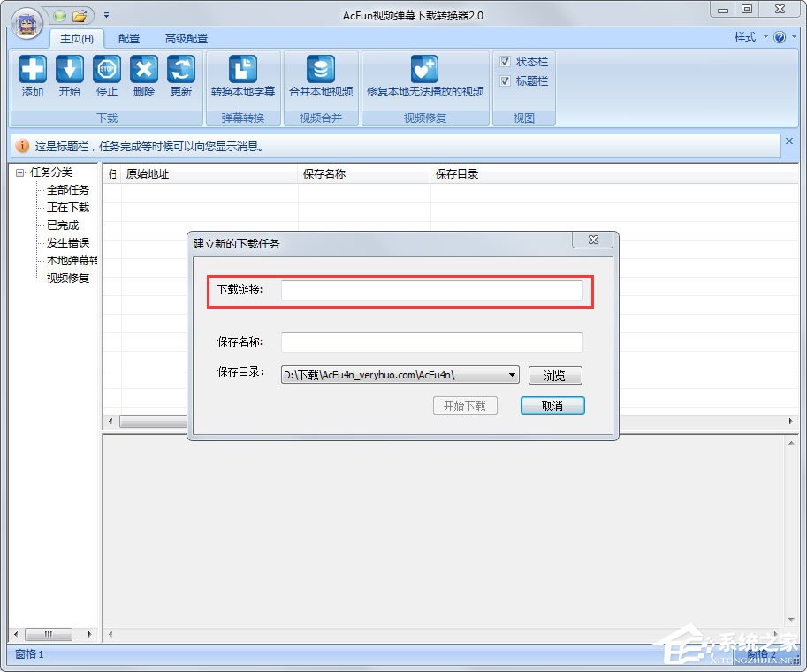This screenshot has width=807, height=672.
Task: Click the AcFun application avatar button
Action: [27, 24]
